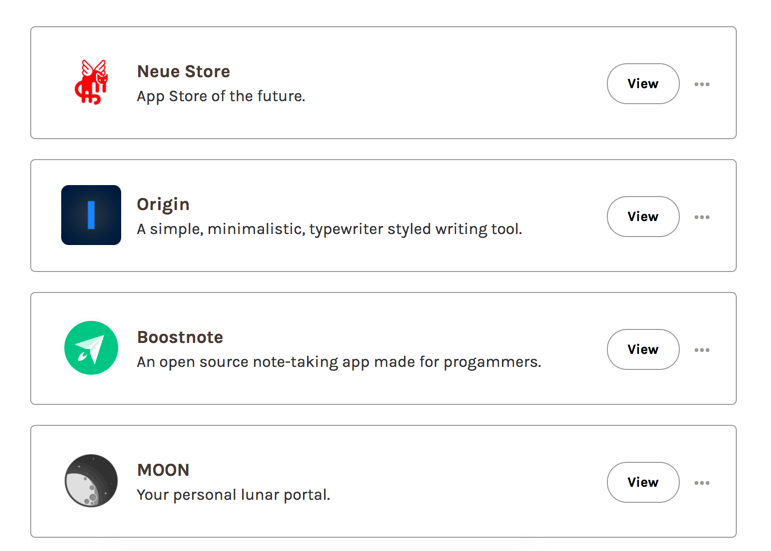Open the MOON title link

point(163,470)
